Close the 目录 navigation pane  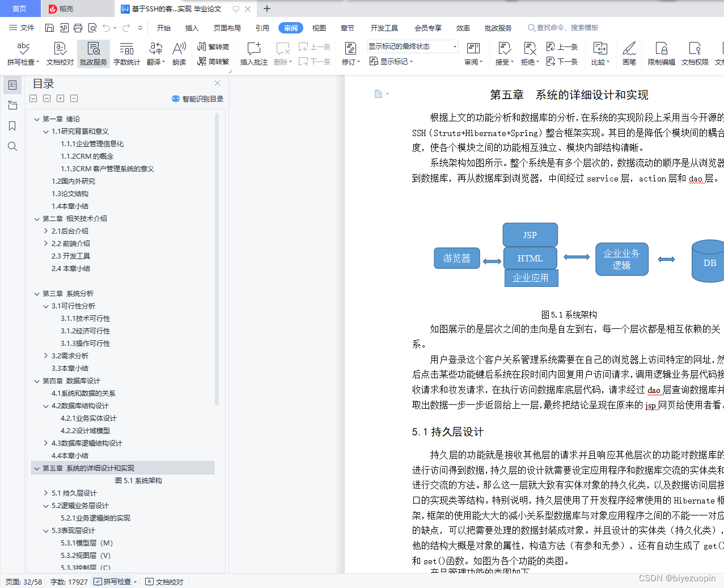tap(217, 83)
